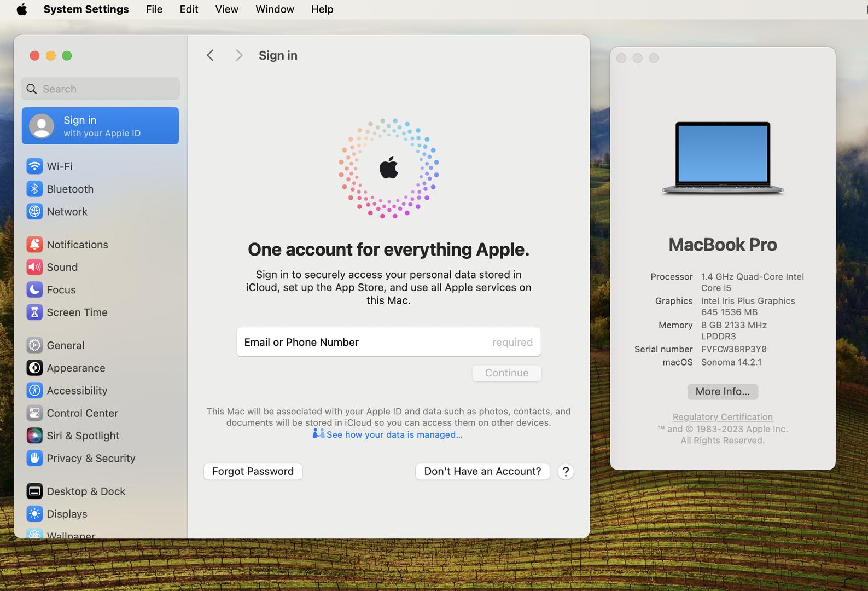
Task: Click the Control Center icon
Action: click(x=34, y=413)
